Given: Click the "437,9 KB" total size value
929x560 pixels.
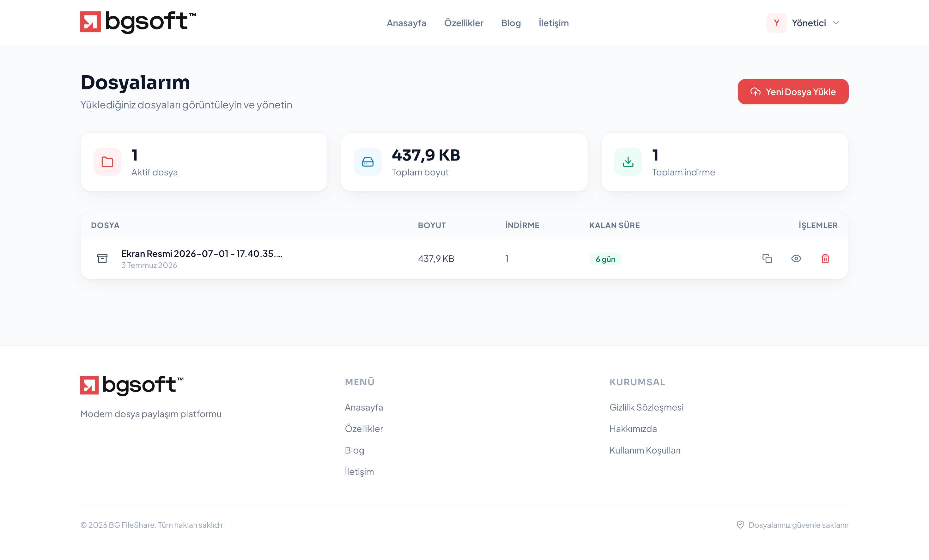Looking at the screenshot, I should point(426,155).
